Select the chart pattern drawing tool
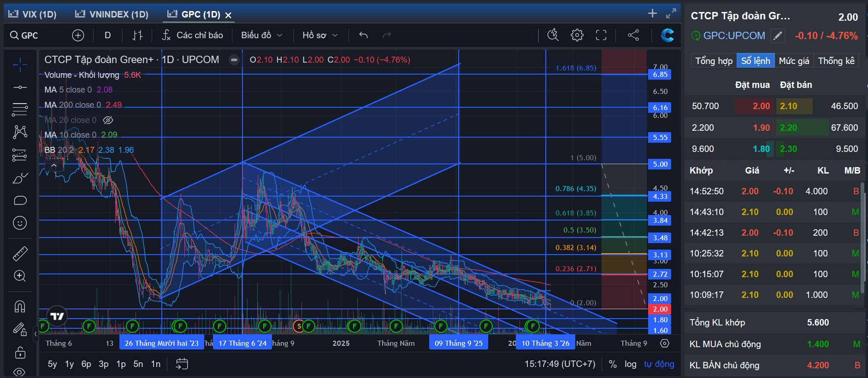The image size is (868, 378). (x=20, y=132)
